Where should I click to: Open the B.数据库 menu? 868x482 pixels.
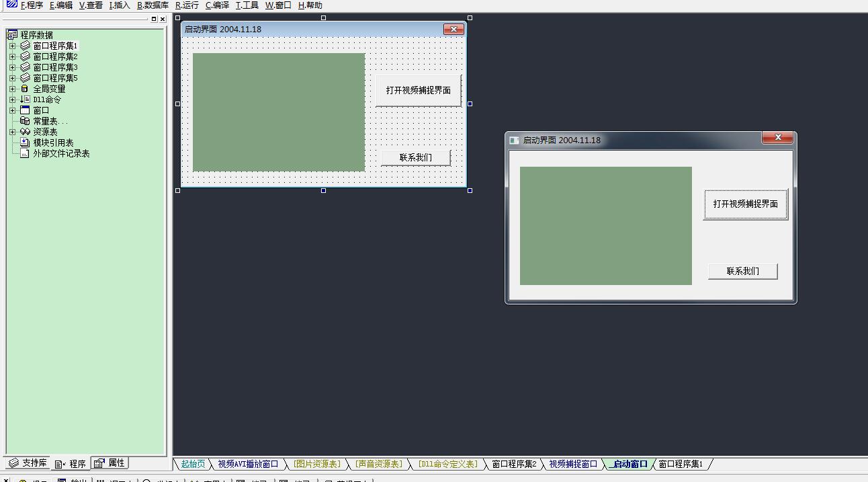tap(153, 5)
